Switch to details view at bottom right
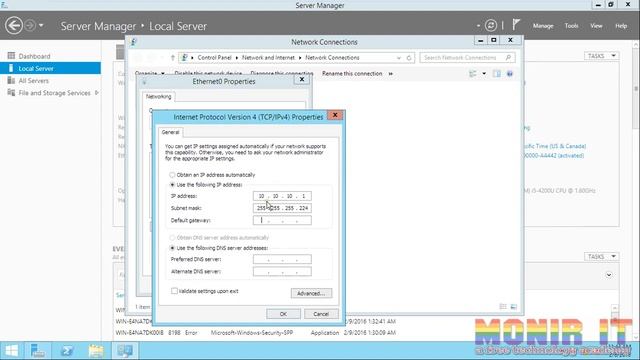The width and height of the screenshot is (640, 360). pyautogui.click(x=503, y=307)
